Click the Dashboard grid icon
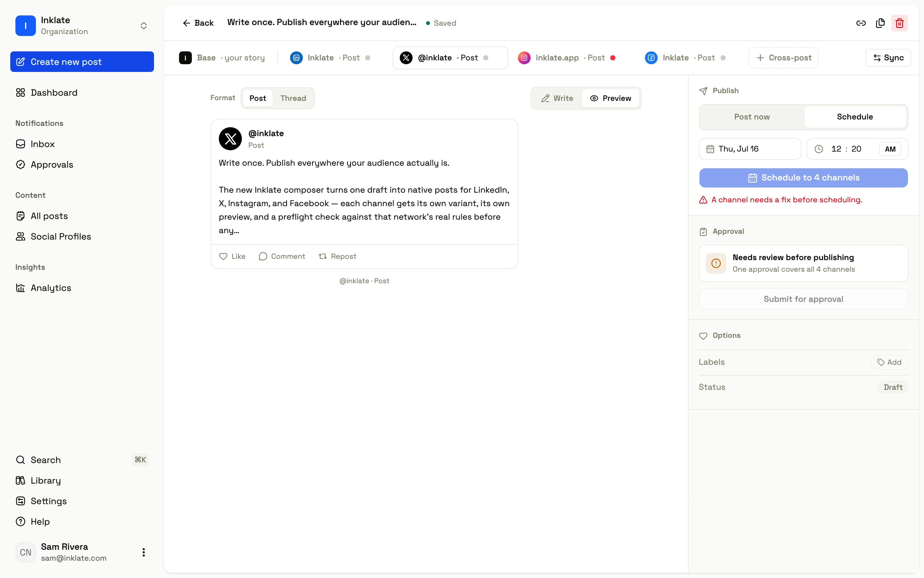Image resolution: width=924 pixels, height=578 pixels. pyautogui.click(x=21, y=92)
